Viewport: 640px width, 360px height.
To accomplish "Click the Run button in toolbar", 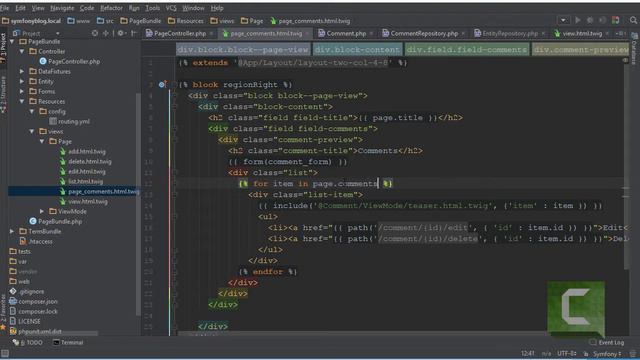I will [x=578, y=20].
